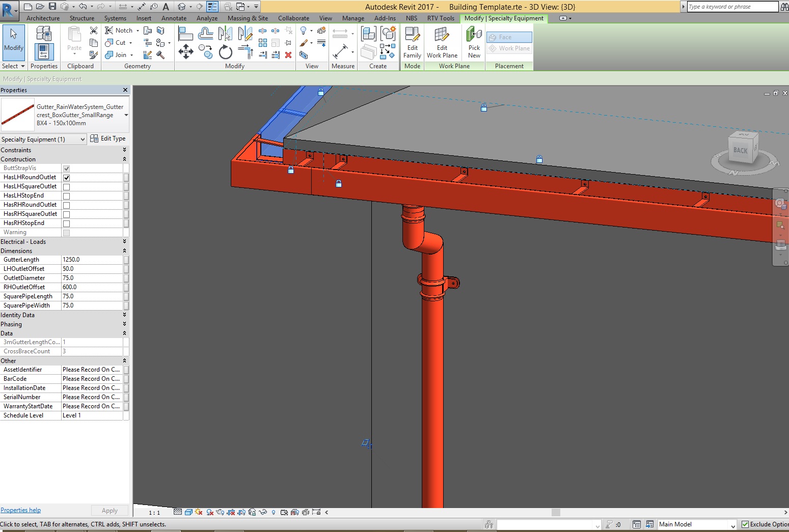Click the ViewCube BACK face

coord(740,150)
